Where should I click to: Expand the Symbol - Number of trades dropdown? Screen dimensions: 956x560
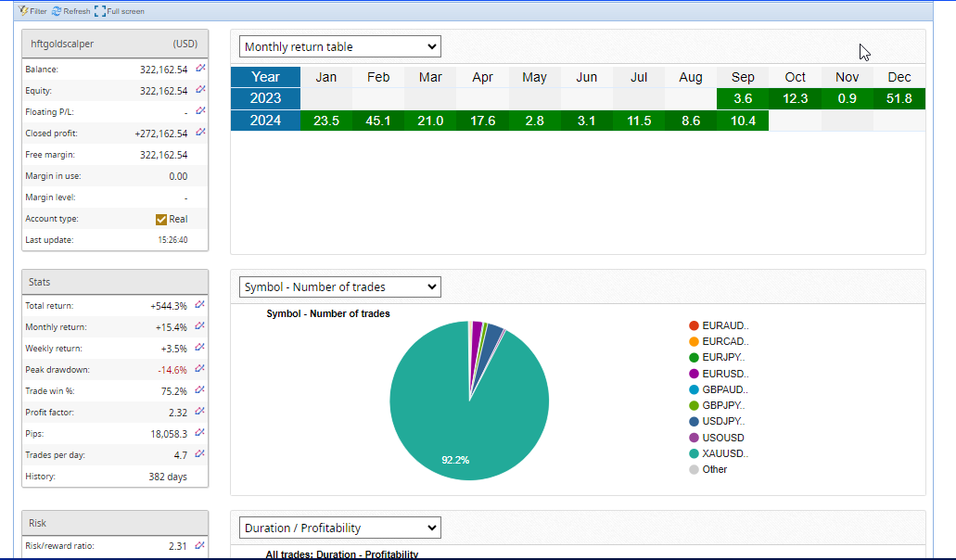(339, 287)
